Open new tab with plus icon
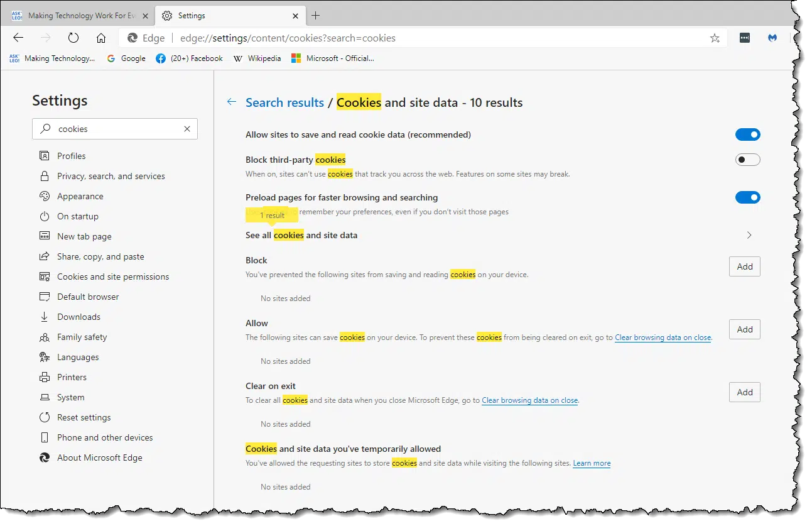812x526 pixels. point(316,15)
